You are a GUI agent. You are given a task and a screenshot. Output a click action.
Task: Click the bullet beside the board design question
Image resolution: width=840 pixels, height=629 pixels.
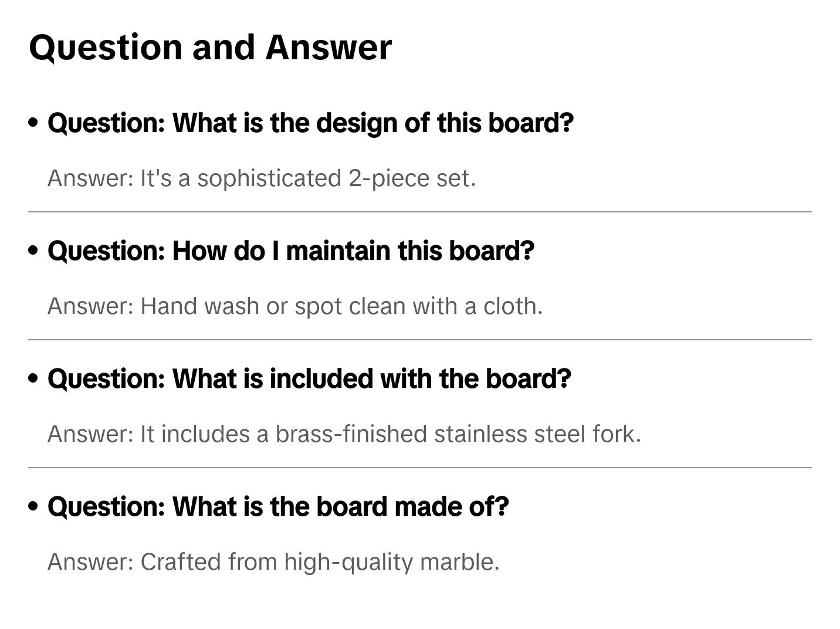[33, 123]
